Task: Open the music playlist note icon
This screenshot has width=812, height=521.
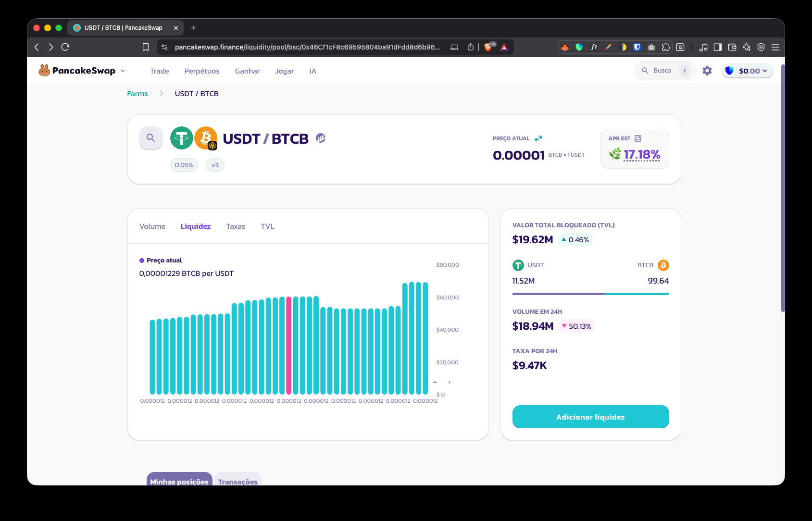Action: point(703,47)
